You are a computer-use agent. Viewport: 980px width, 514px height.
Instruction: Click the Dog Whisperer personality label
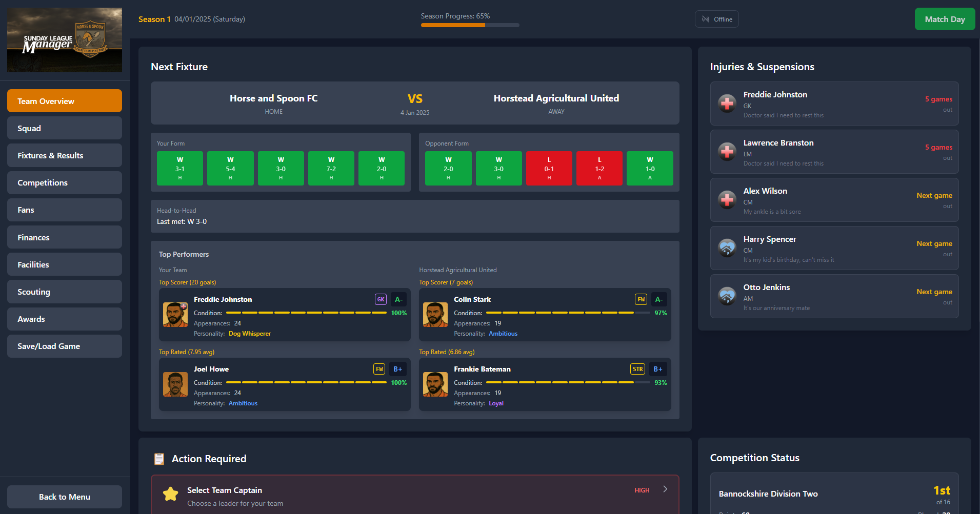click(x=250, y=334)
